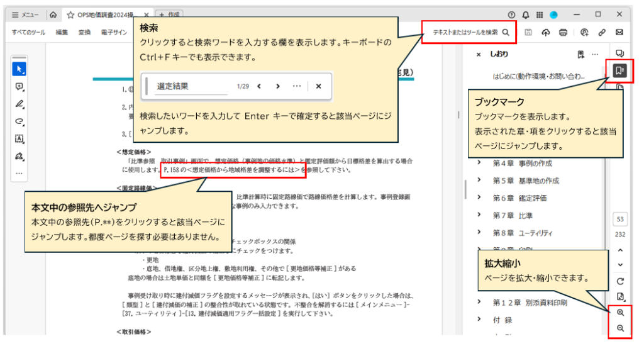The height and width of the screenshot is (346, 644).
Task: Open the メニュー hamburger menu
Action: pyautogui.click(x=25, y=14)
